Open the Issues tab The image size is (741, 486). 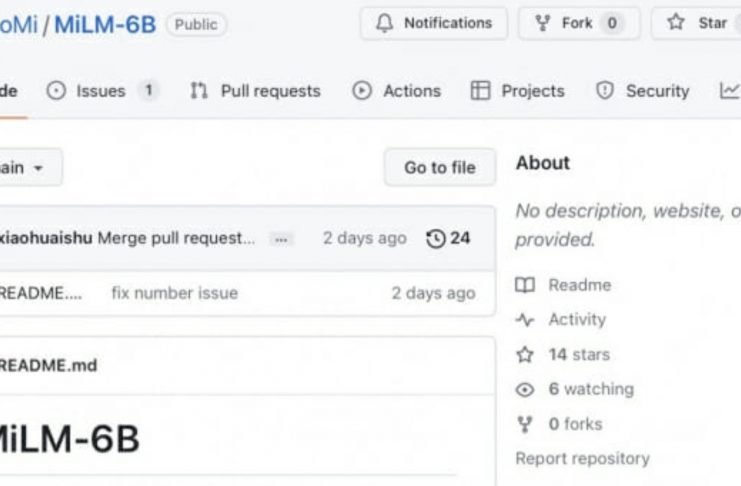pyautogui.click(x=102, y=90)
